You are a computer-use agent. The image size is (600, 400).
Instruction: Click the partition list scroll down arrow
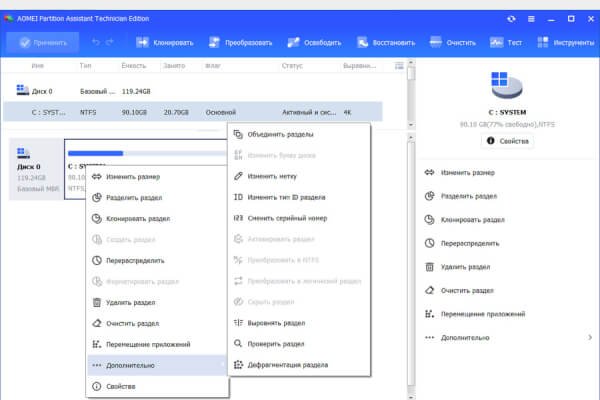coord(411,125)
